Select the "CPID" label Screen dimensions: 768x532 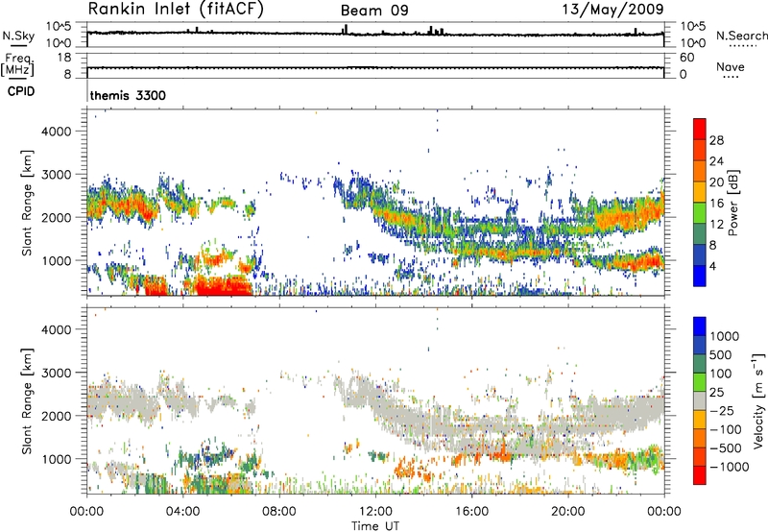(21, 91)
